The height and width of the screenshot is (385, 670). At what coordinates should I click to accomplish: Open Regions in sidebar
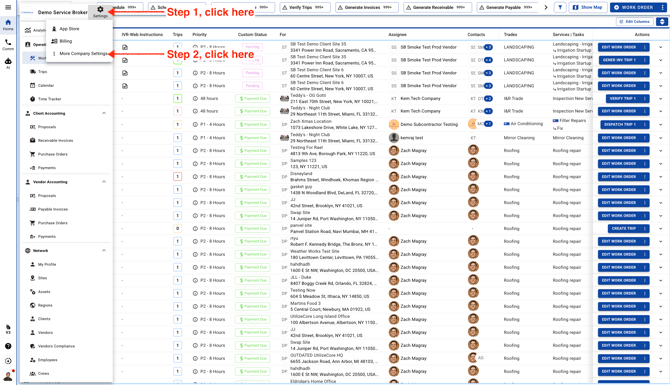pos(45,306)
